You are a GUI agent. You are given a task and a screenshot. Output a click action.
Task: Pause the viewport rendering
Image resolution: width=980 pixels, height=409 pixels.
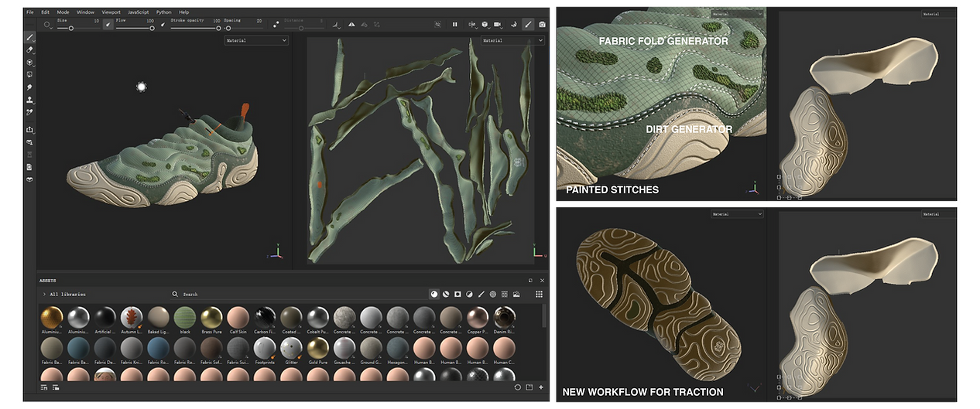click(455, 25)
